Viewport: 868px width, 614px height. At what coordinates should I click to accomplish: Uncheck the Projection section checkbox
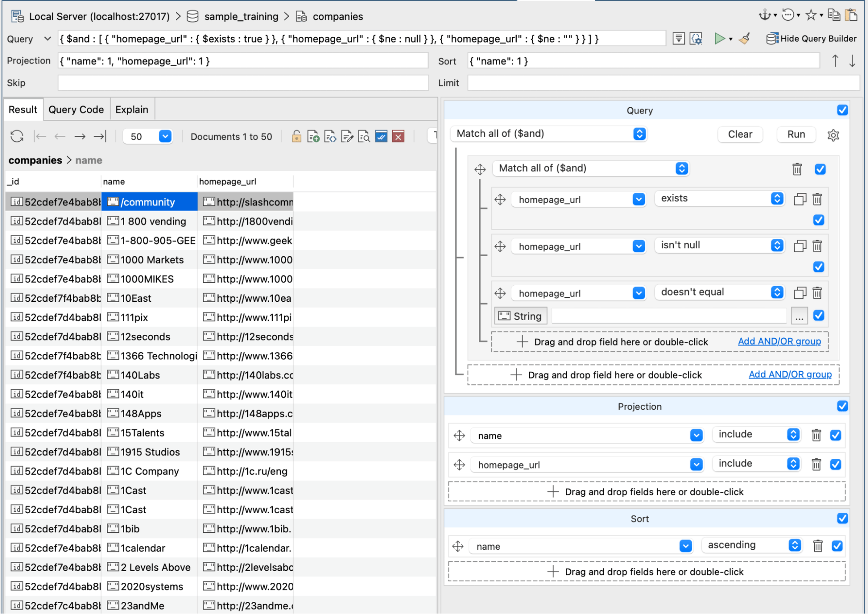pyautogui.click(x=842, y=406)
